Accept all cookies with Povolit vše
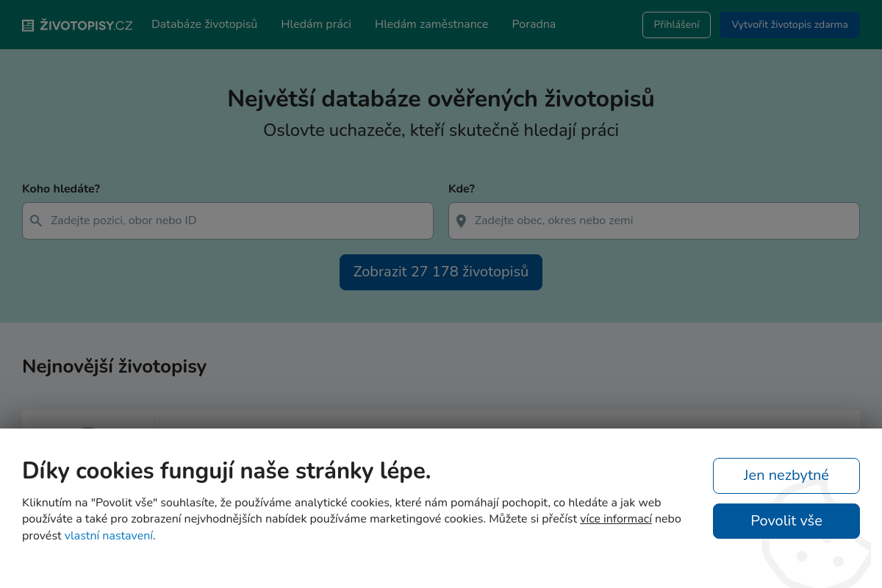 [786, 520]
